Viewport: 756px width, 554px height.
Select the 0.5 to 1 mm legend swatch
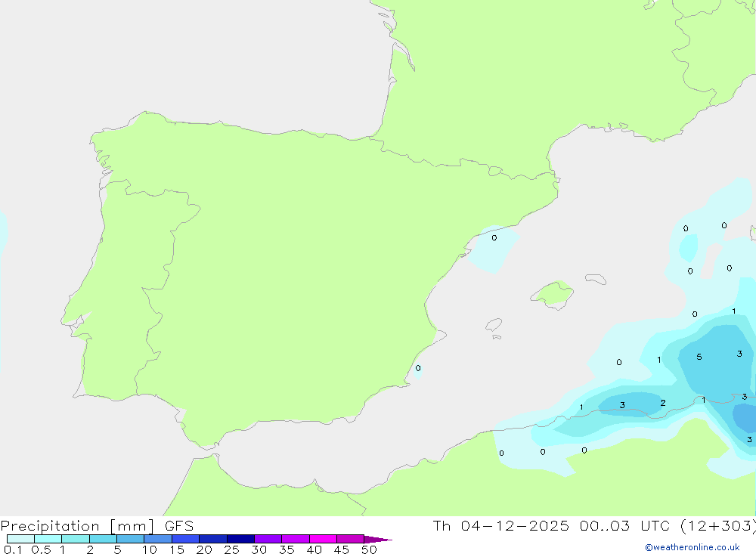tap(48, 539)
